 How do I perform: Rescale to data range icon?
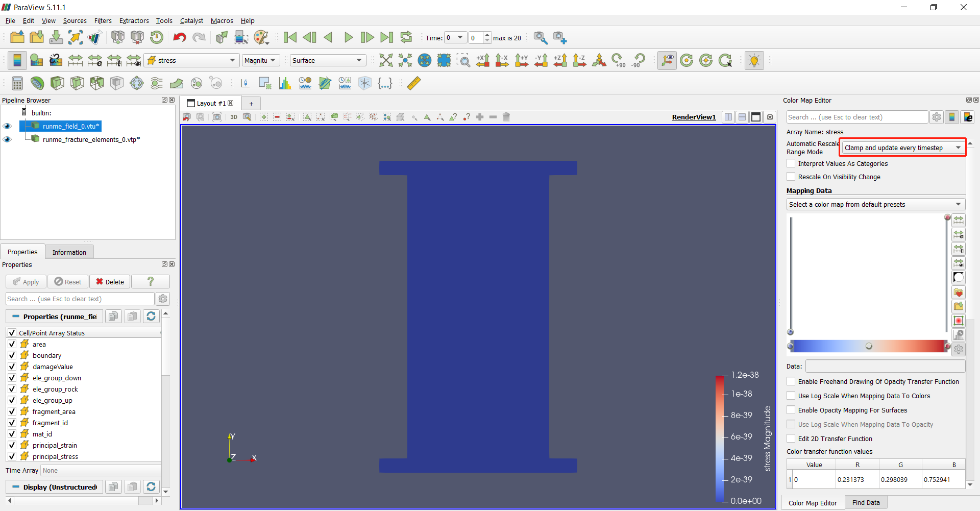[x=76, y=60]
